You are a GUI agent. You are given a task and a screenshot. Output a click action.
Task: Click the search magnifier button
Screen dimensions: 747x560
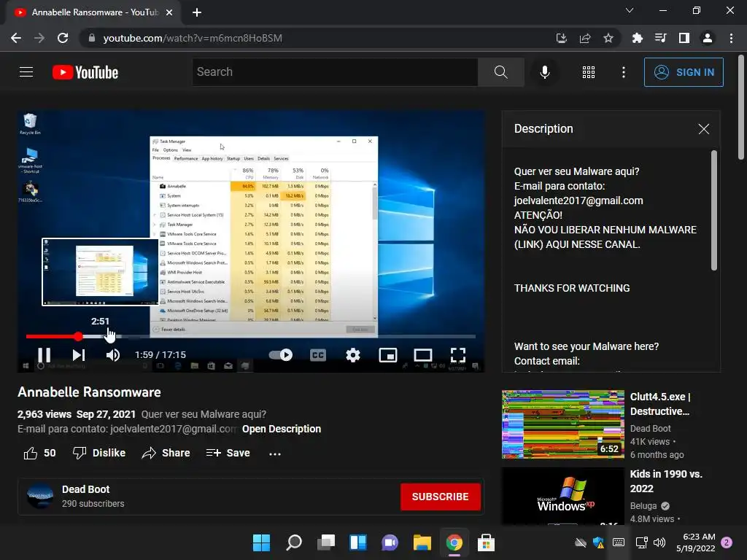click(500, 72)
